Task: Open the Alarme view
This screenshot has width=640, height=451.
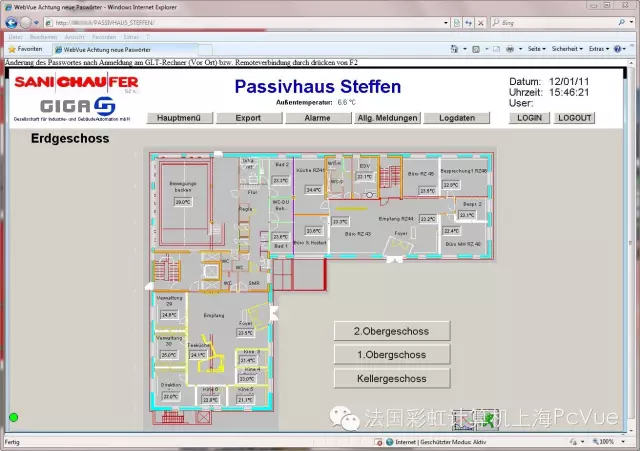Action: point(318,118)
